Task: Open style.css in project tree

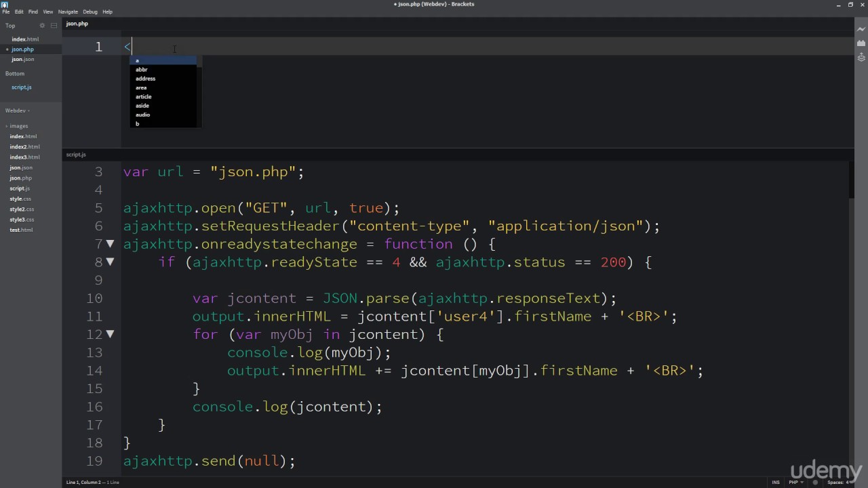Action: 20,199
